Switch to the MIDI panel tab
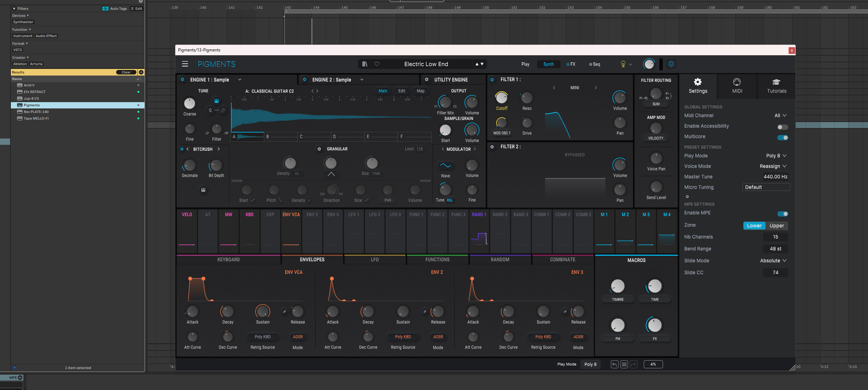 (x=737, y=86)
